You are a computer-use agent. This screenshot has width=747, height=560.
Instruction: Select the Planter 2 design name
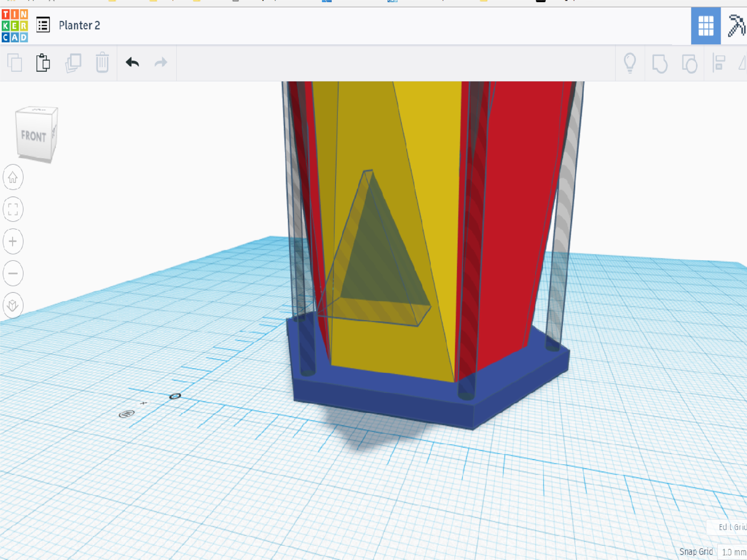[x=79, y=25]
